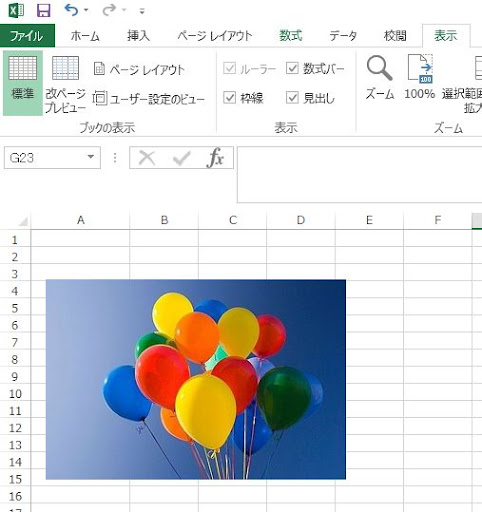Undo the last action
482x512 pixels.
pos(71,10)
